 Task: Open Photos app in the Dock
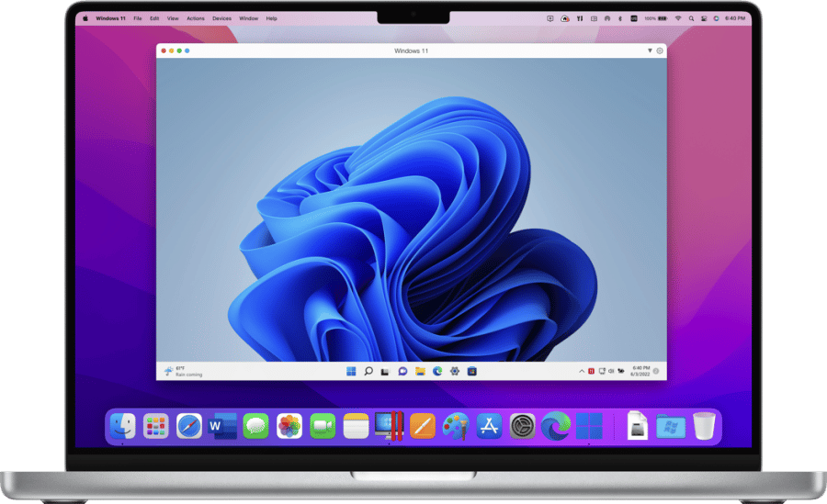tap(289, 426)
